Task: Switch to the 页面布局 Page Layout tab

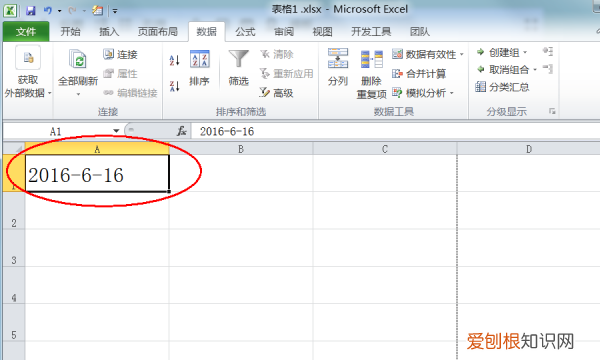Action: [158, 31]
